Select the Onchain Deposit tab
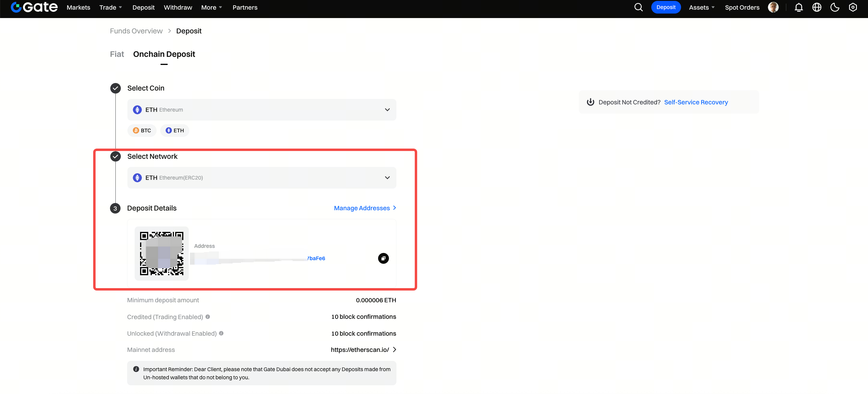The image size is (868, 394). point(164,54)
